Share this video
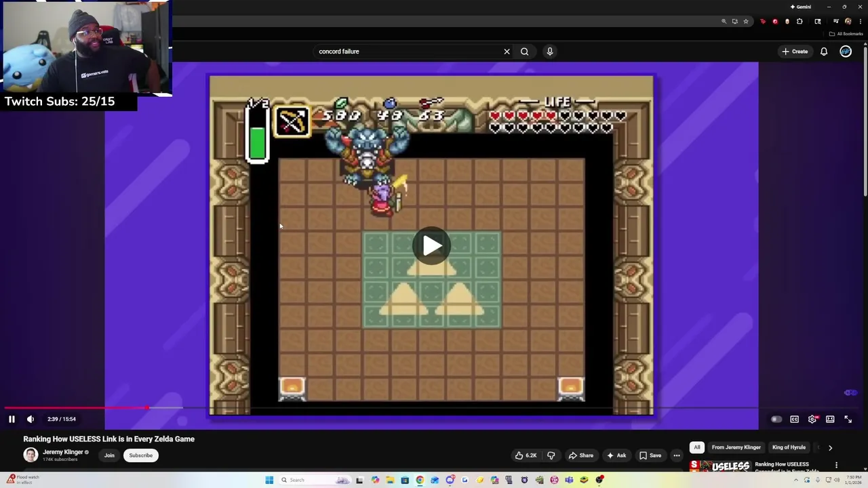This screenshot has height=488, width=868. coord(581,455)
